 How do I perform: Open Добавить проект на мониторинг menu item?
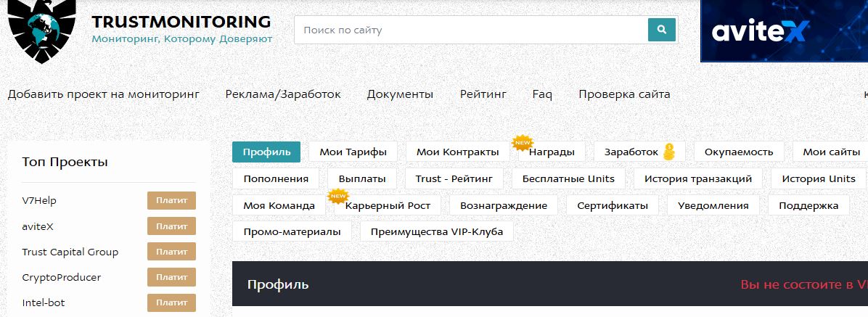(103, 94)
